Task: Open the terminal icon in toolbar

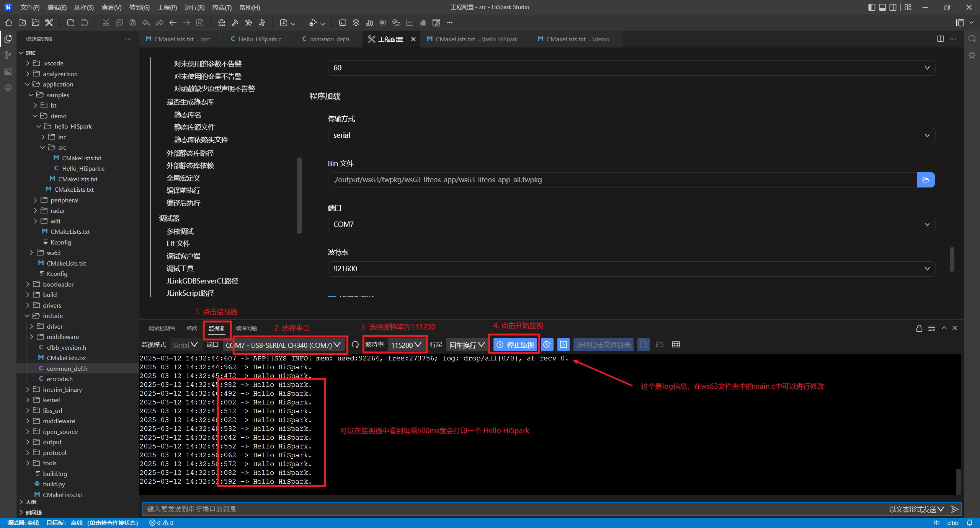Action: [343, 23]
